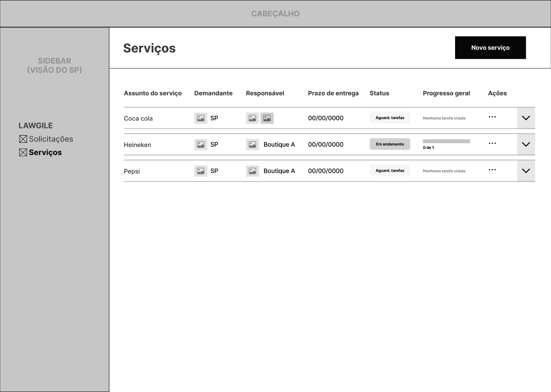Click the Heineken progress bar
Viewport: 551px width, 392px height.
point(446,141)
